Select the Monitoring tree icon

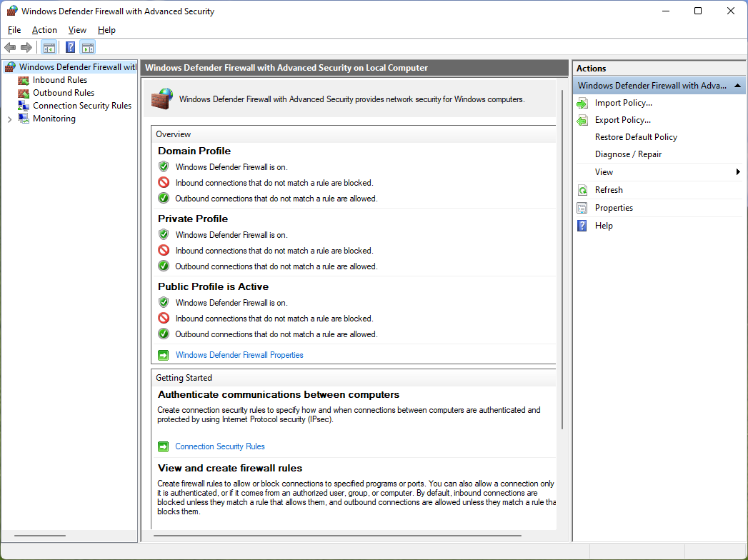[24, 119]
